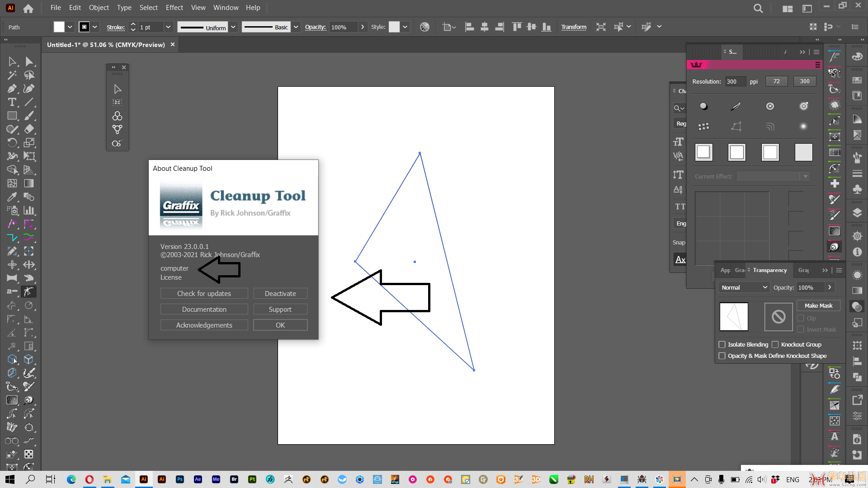The height and width of the screenshot is (488, 868).
Task: Open Illustrator from the Windows taskbar
Action: click(144, 479)
